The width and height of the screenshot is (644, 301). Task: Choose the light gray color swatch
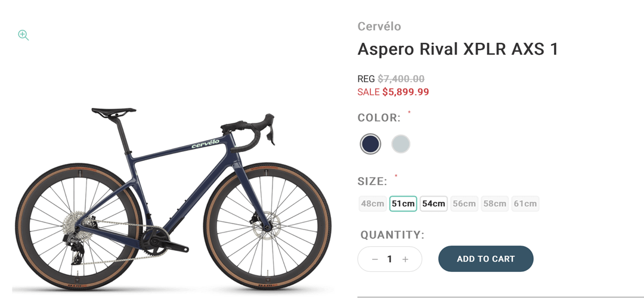[401, 144]
